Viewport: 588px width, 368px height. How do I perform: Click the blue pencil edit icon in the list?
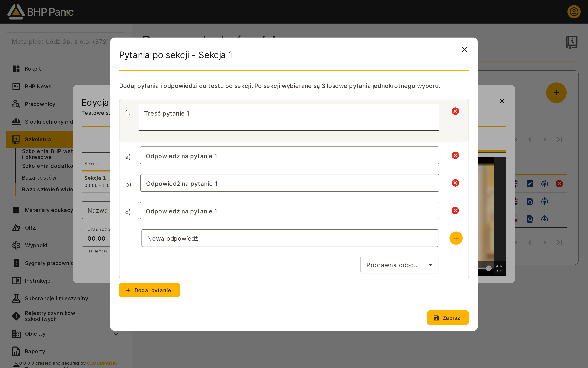click(x=530, y=183)
